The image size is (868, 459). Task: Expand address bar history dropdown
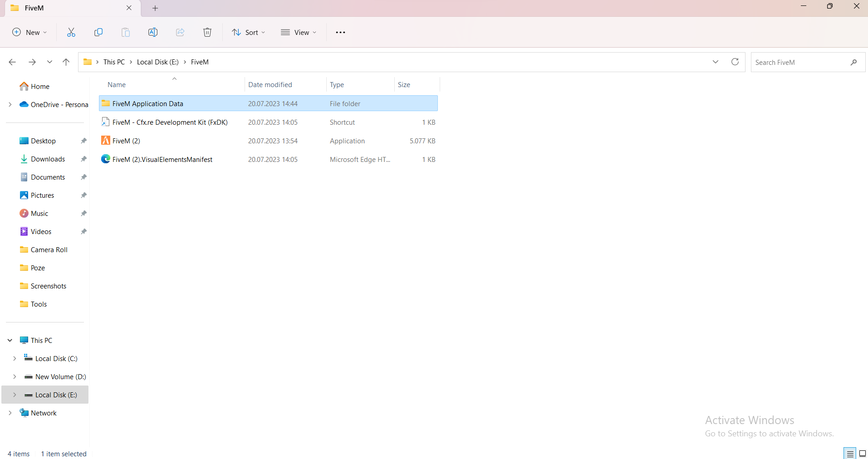(x=716, y=62)
